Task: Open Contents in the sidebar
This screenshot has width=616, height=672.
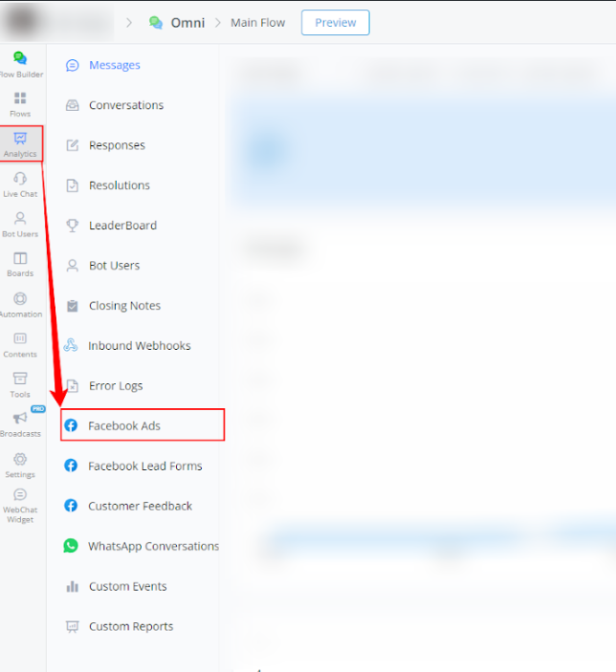Action: (20, 344)
